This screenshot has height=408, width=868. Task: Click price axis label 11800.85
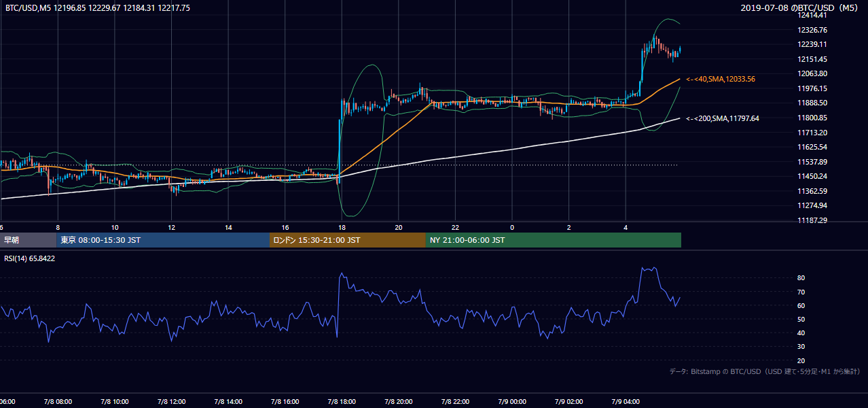coord(812,118)
